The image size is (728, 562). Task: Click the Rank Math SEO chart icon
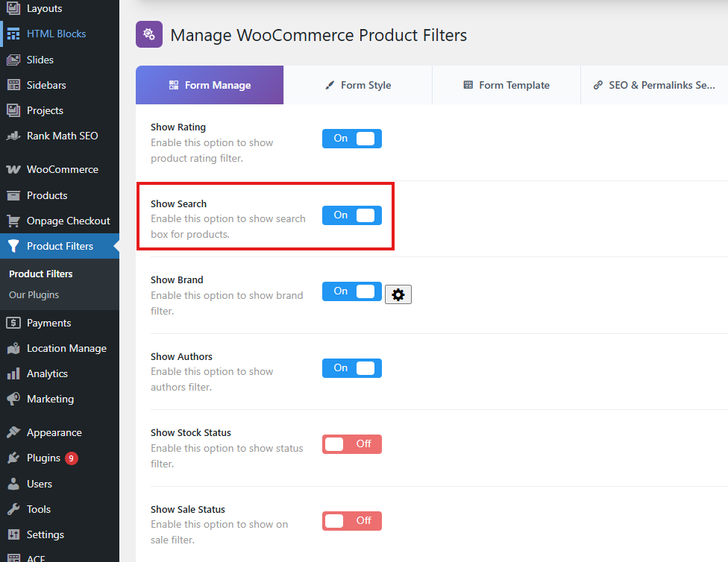pos(13,136)
